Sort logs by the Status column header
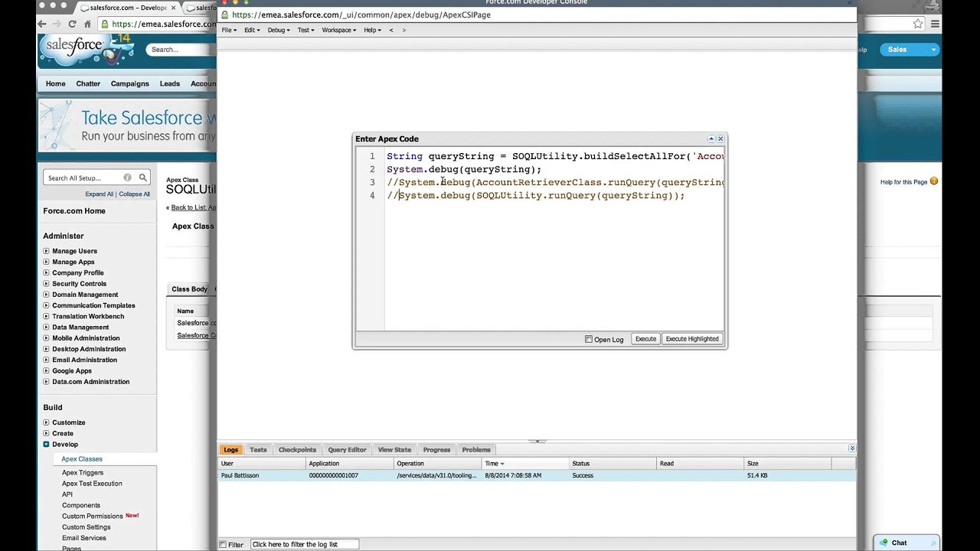The image size is (980, 551). pos(612,464)
